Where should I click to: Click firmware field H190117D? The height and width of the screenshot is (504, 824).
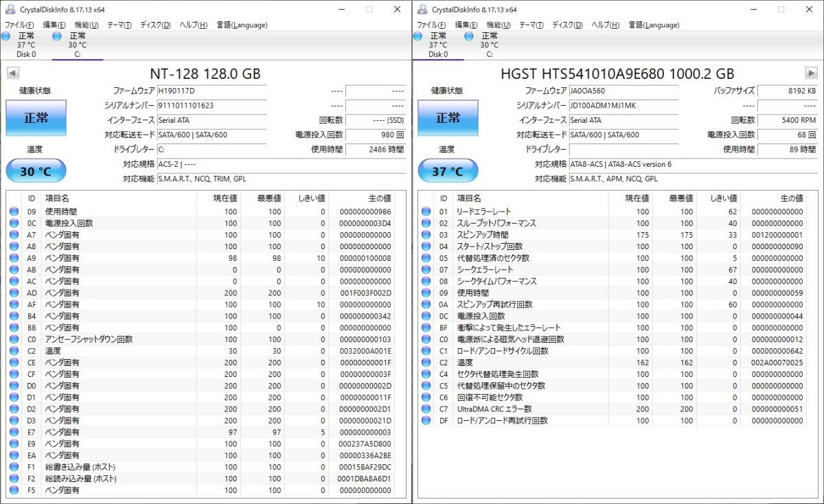(211, 91)
